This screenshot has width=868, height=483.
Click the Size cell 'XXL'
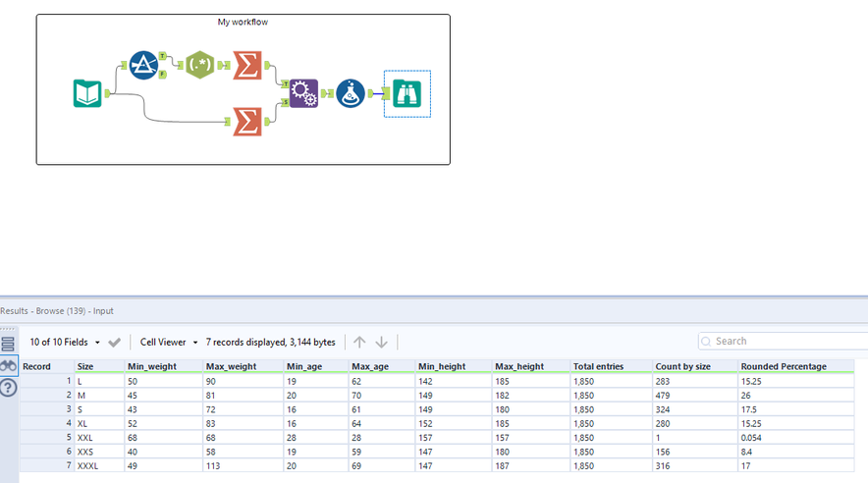point(99,438)
